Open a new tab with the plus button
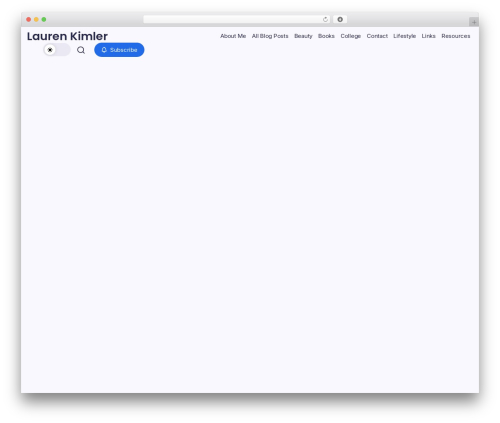The width and height of the screenshot is (500, 423). [x=474, y=22]
